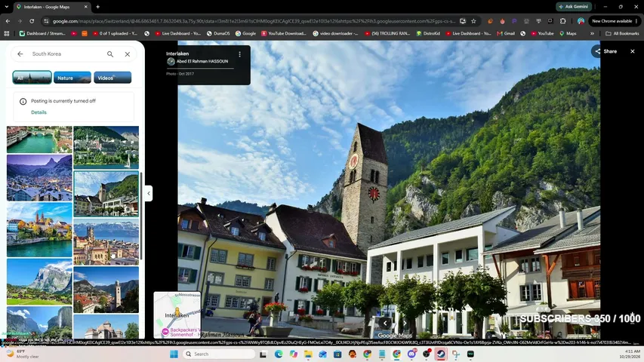Click the search magnifier icon in Maps panel
Viewport: 644px width, 362px height.
coord(110,54)
